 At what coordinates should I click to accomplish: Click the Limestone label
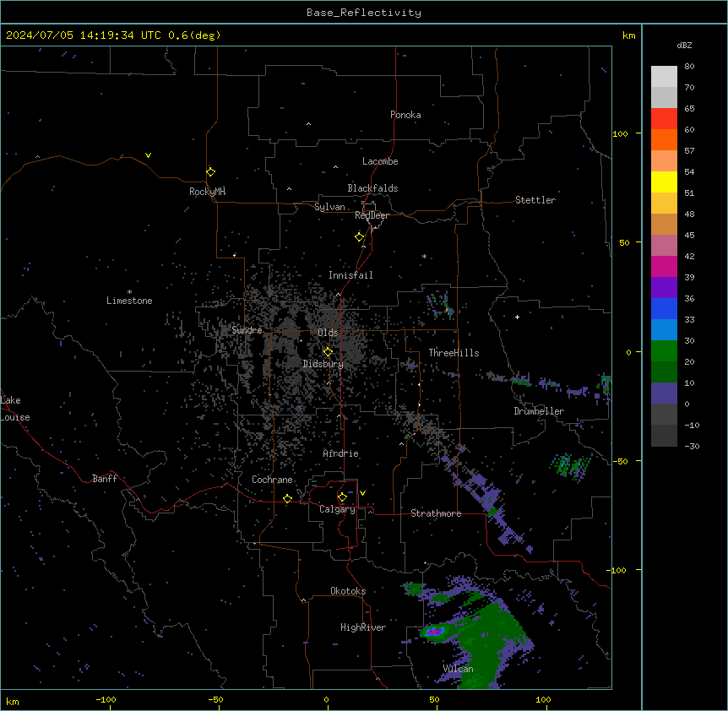pos(129,301)
